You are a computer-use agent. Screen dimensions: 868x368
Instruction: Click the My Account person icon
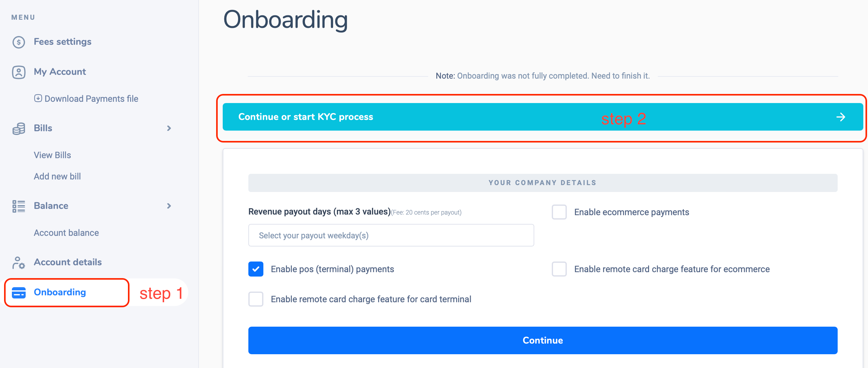click(x=18, y=72)
